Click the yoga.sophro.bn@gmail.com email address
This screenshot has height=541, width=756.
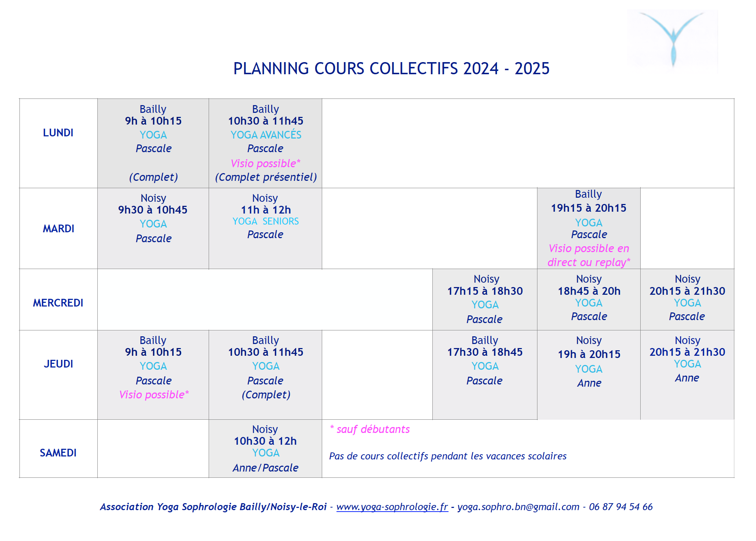pos(518,507)
